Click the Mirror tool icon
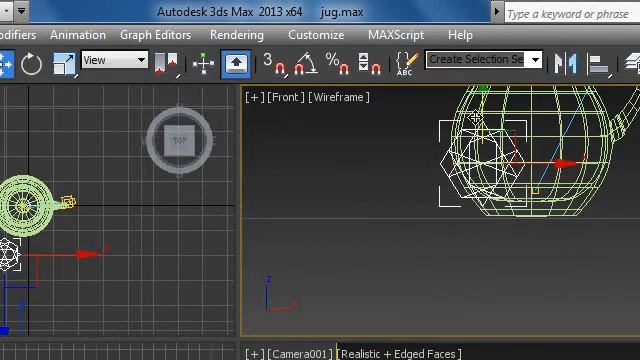 pyautogui.click(x=566, y=63)
